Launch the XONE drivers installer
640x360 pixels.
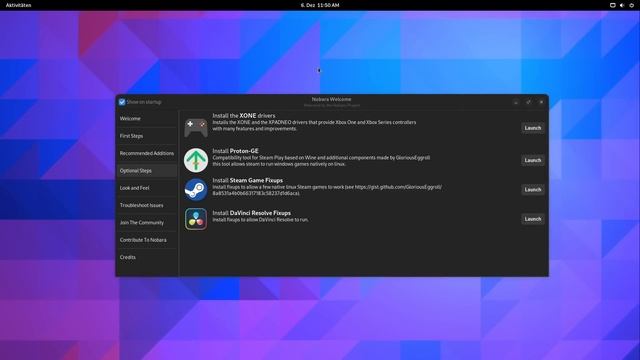[533, 128]
